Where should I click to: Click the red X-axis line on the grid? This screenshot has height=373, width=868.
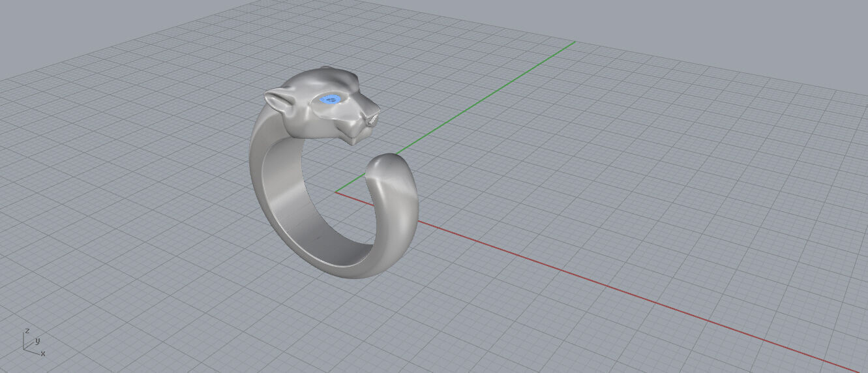[x=606, y=286]
